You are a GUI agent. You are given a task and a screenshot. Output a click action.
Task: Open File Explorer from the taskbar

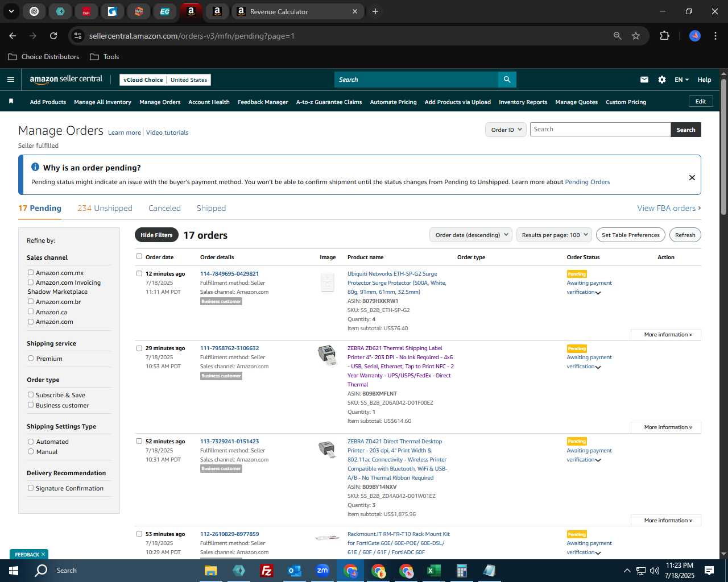pyautogui.click(x=210, y=571)
